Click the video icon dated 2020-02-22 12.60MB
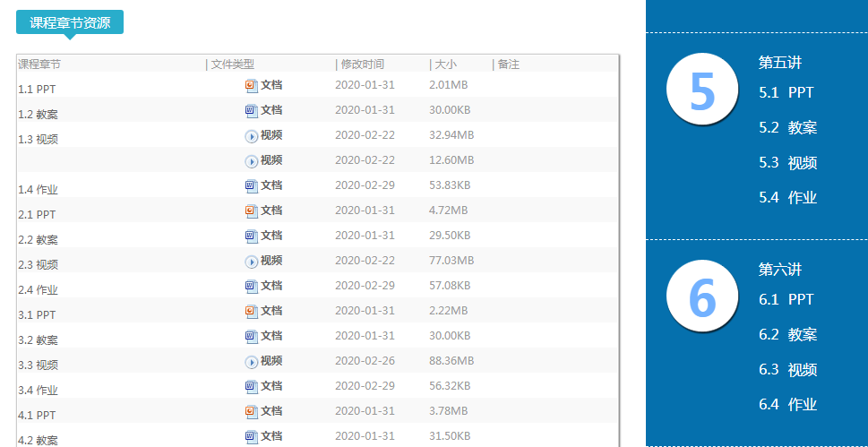The width and height of the screenshot is (868, 447). (x=251, y=160)
